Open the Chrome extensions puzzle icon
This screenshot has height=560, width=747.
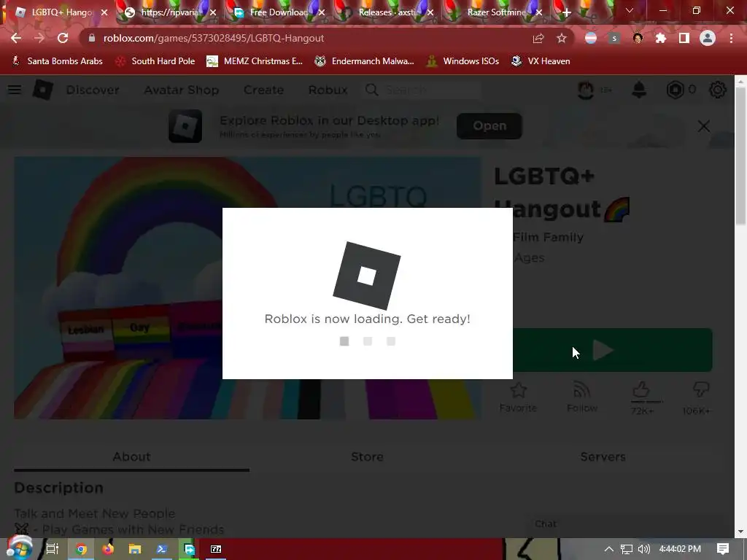tap(661, 38)
